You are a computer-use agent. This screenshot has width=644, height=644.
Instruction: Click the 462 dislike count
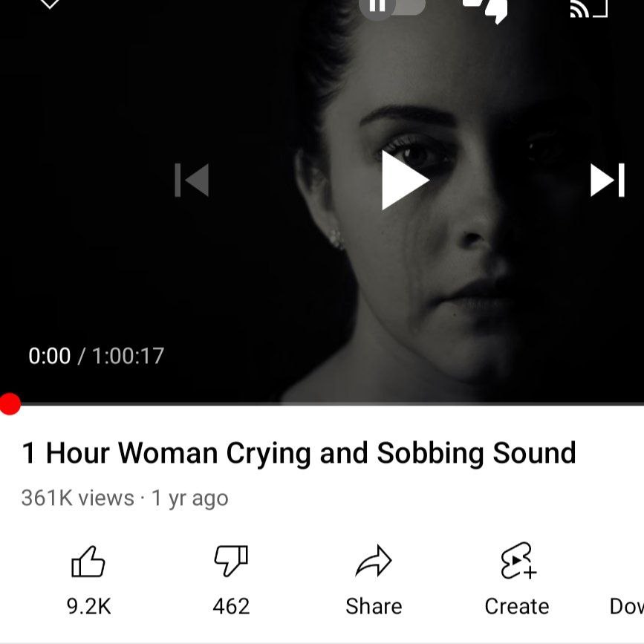(x=231, y=606)
